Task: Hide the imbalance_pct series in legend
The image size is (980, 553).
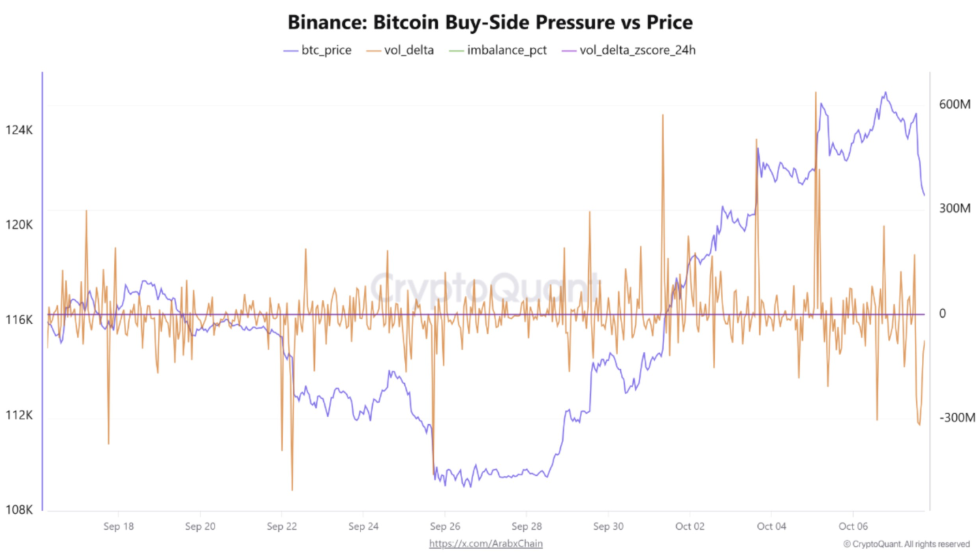Action: coord(506,50)
